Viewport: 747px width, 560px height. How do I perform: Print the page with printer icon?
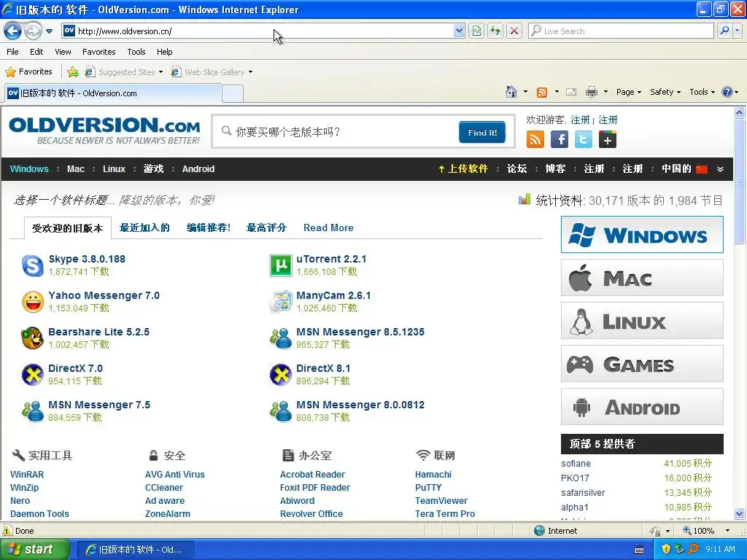pos(591,92)
